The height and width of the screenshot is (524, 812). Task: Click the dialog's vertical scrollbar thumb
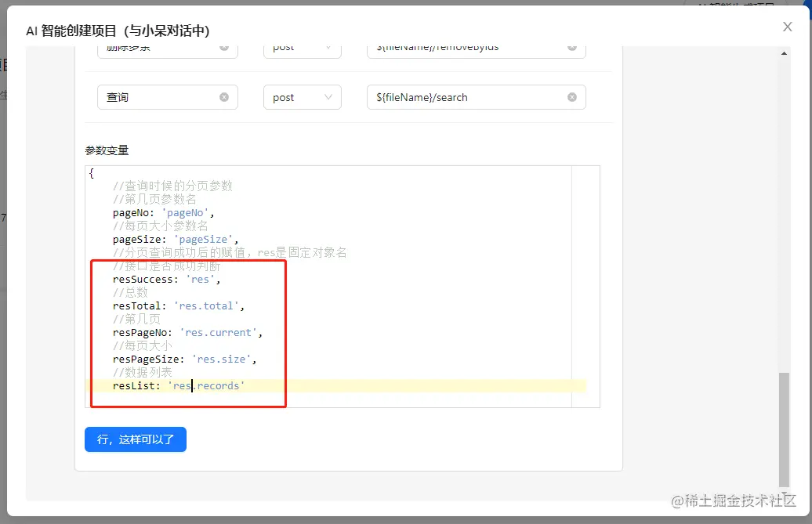784,429
